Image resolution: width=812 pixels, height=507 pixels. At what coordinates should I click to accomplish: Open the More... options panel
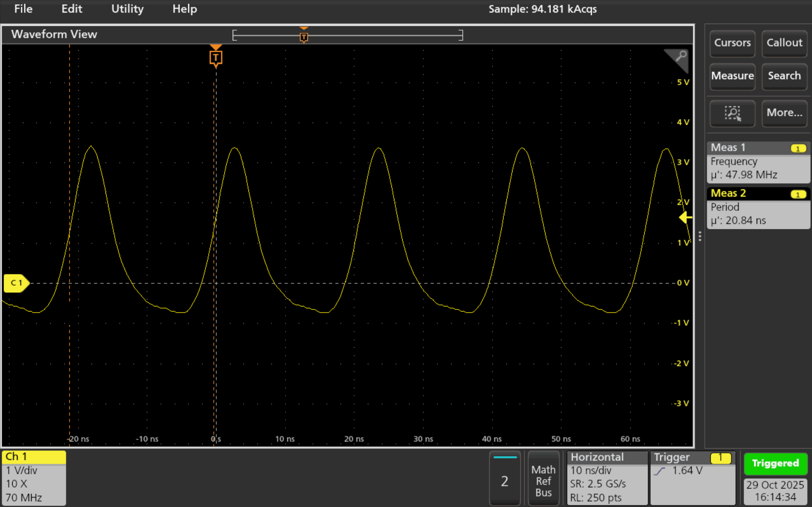(x=784, y=113)
